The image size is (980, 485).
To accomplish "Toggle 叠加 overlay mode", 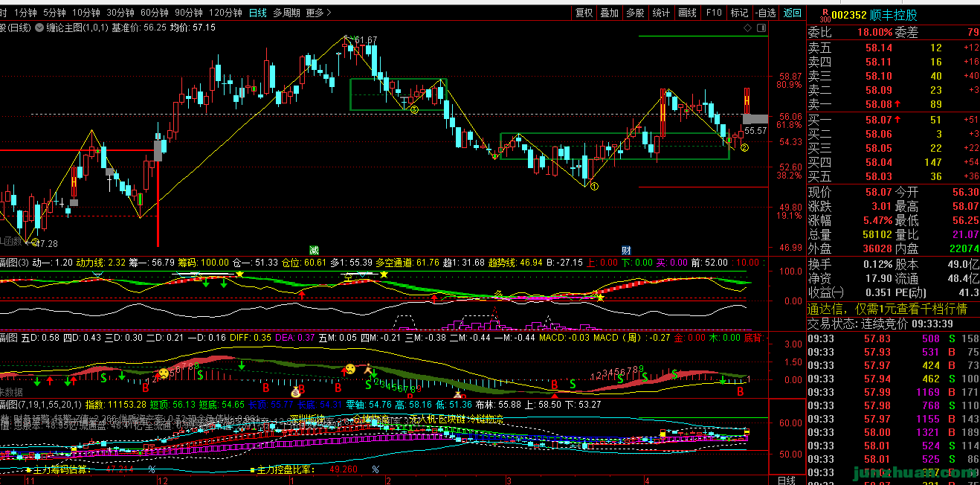I will [x=610, y=13].
